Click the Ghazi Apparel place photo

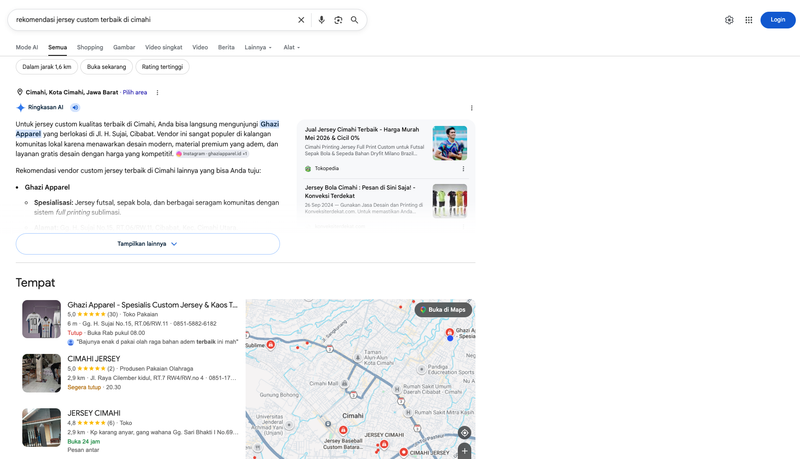click(41, 319)
